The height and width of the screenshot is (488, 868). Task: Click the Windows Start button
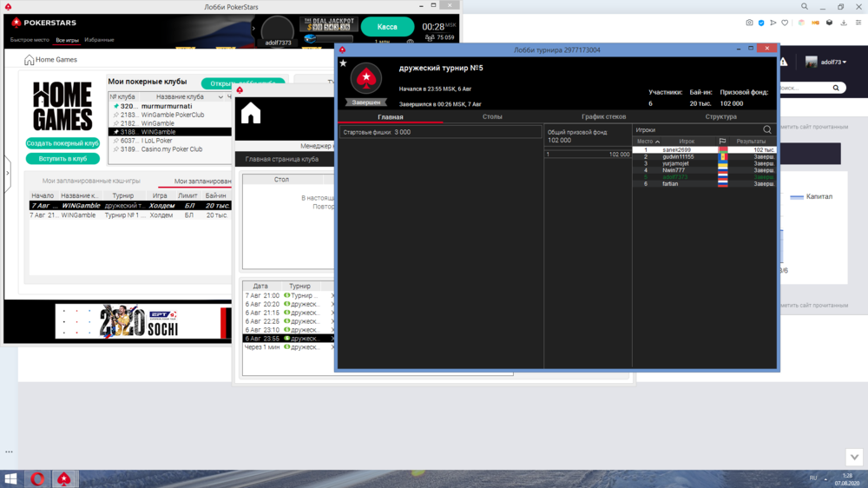click(12, 478)
